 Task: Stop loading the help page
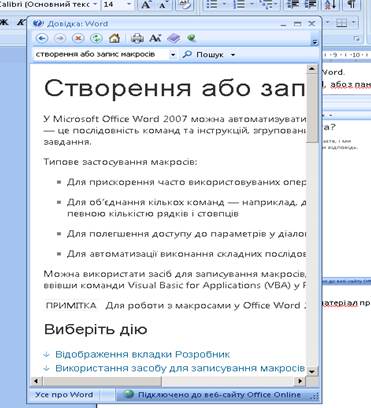tap(78, 38)
